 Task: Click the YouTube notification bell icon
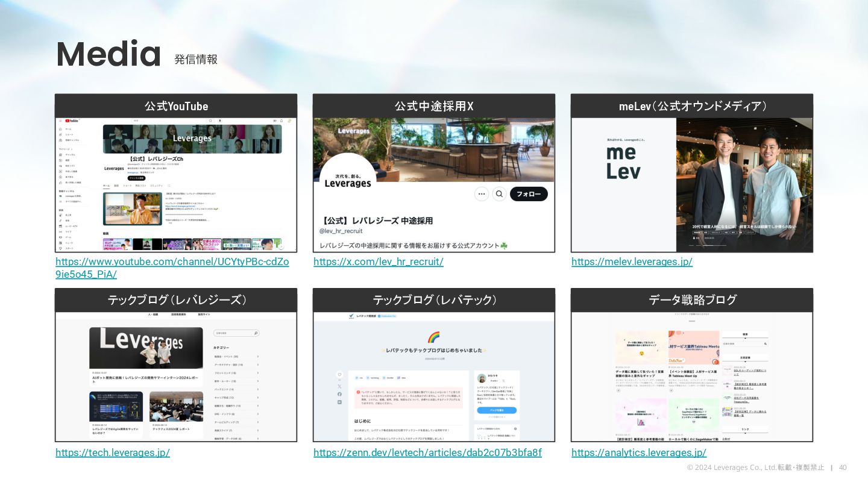[x=281, y=120]
